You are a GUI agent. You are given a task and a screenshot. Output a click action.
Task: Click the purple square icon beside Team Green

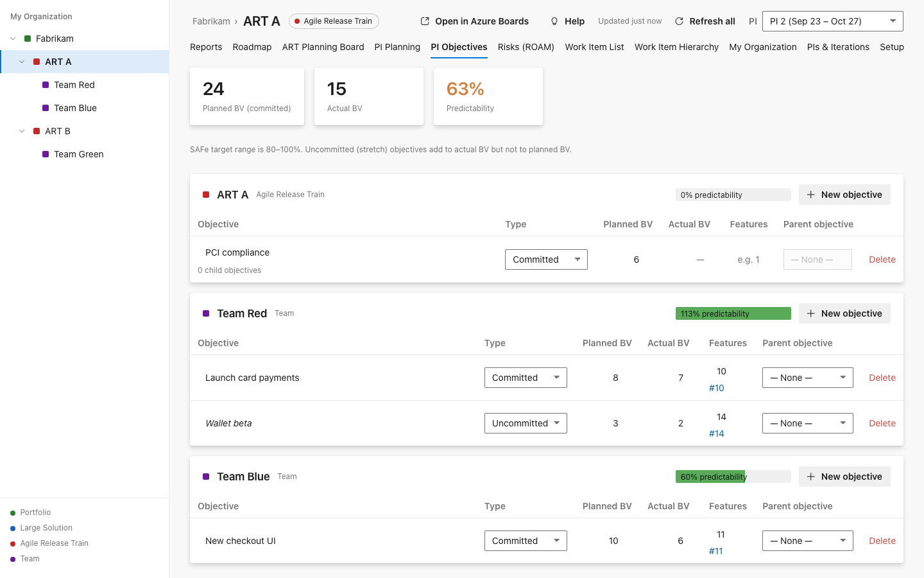pos(46,154)
